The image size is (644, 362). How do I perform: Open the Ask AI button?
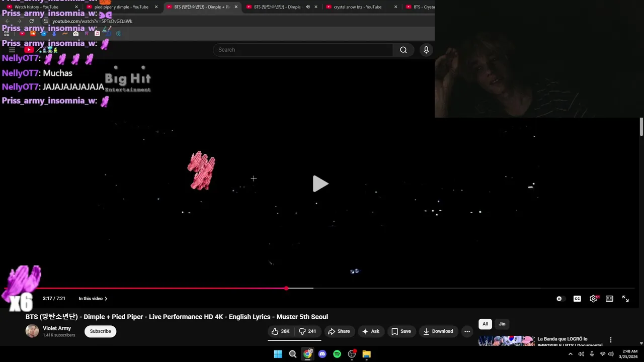click(371, 331)
